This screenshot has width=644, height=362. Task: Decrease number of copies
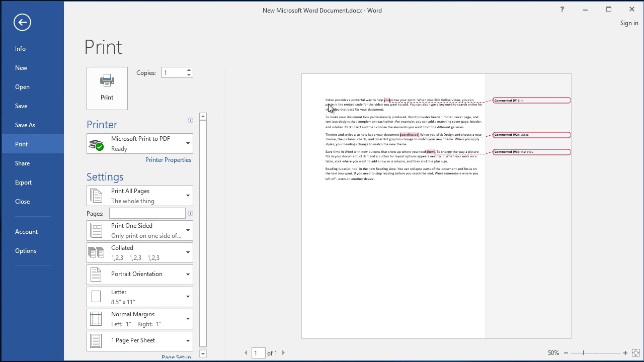(189, 75)
